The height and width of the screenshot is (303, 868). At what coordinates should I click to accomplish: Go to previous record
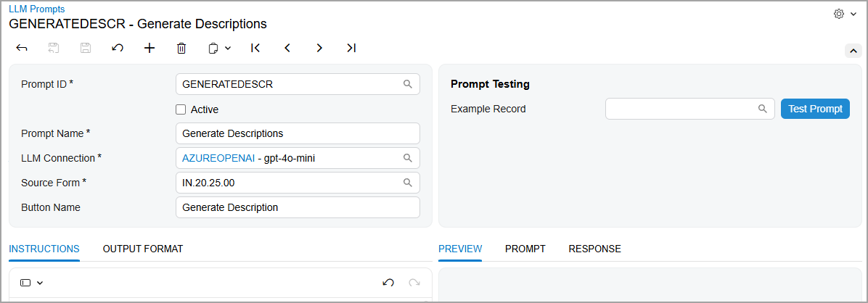tap(287, 49)
